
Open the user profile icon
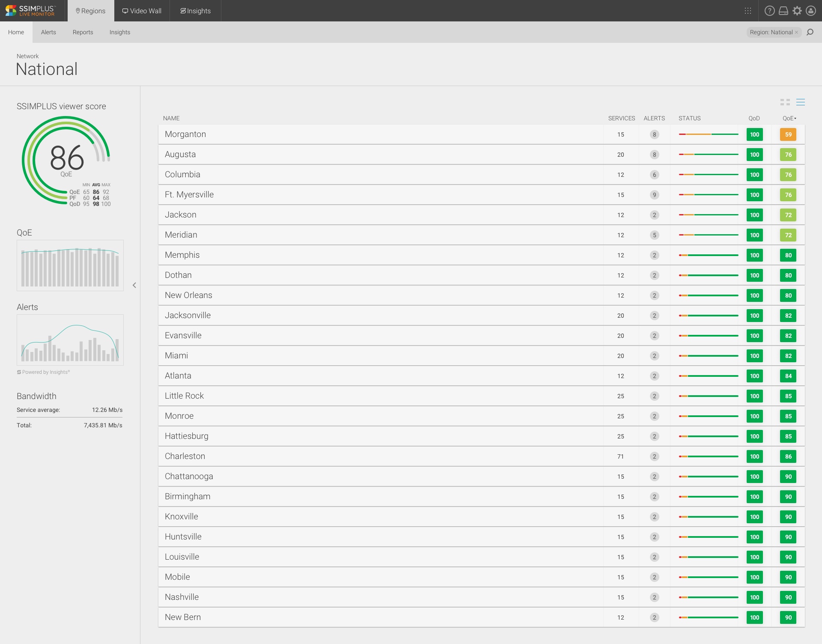pos(811,11)
